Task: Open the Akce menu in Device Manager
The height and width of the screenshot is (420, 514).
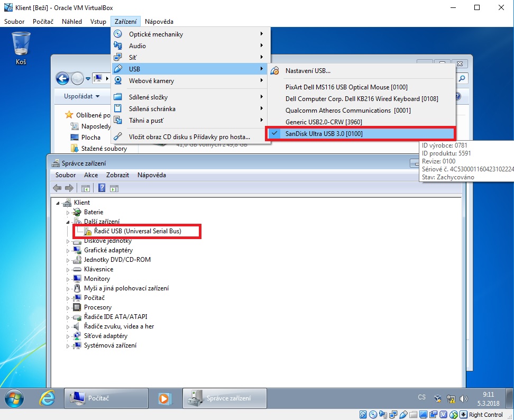Action: [91, 175]
